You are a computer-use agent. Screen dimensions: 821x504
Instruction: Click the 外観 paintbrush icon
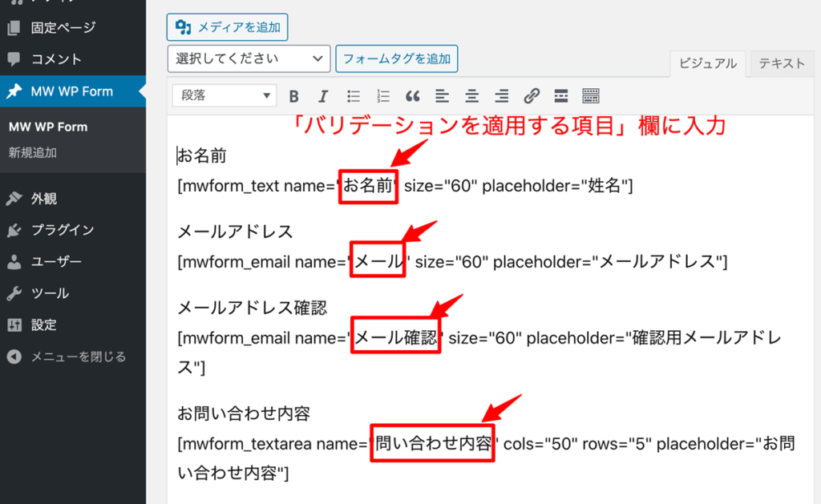14,199
